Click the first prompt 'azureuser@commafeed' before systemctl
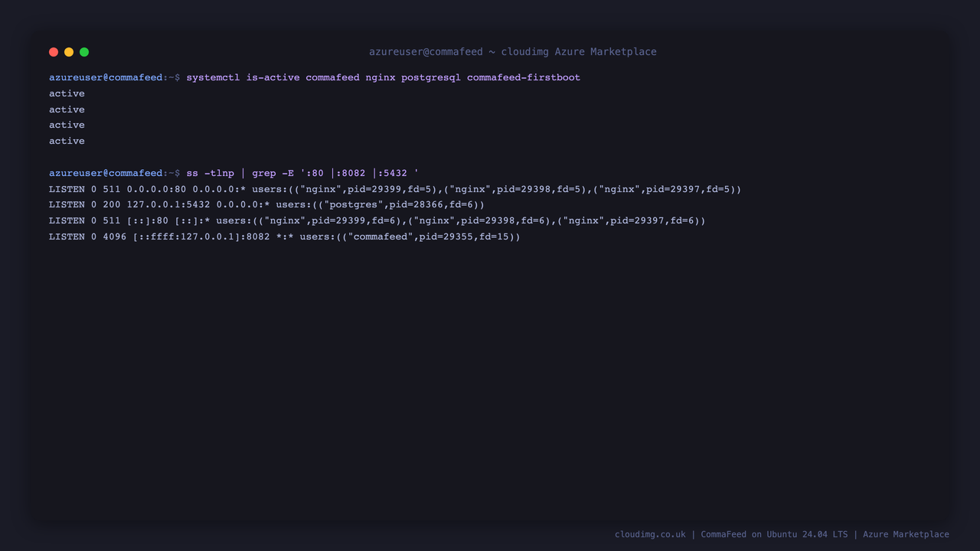This screenshot has height=551, width=980. point(106,77)
